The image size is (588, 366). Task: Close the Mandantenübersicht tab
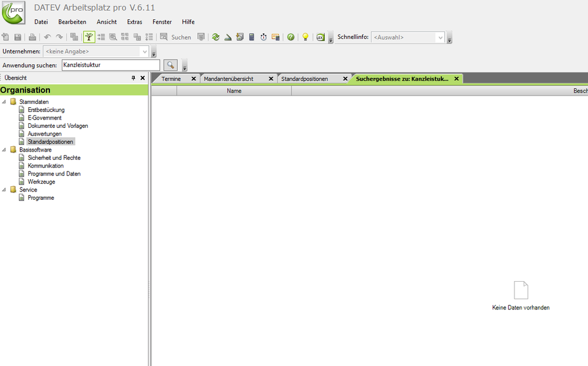271,79
